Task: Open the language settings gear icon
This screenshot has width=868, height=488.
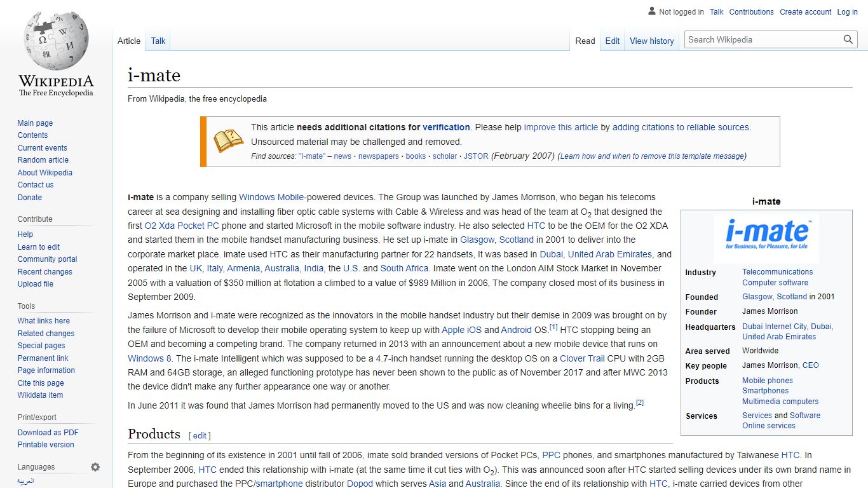Action: pyautogui.click(x=95, y=467)
